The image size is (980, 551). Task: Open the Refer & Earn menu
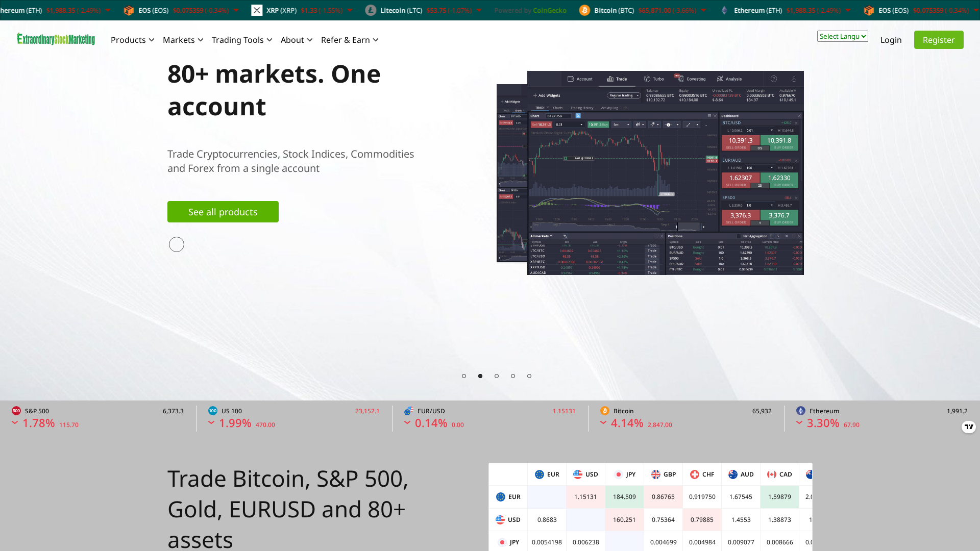(x=346, y=40)
